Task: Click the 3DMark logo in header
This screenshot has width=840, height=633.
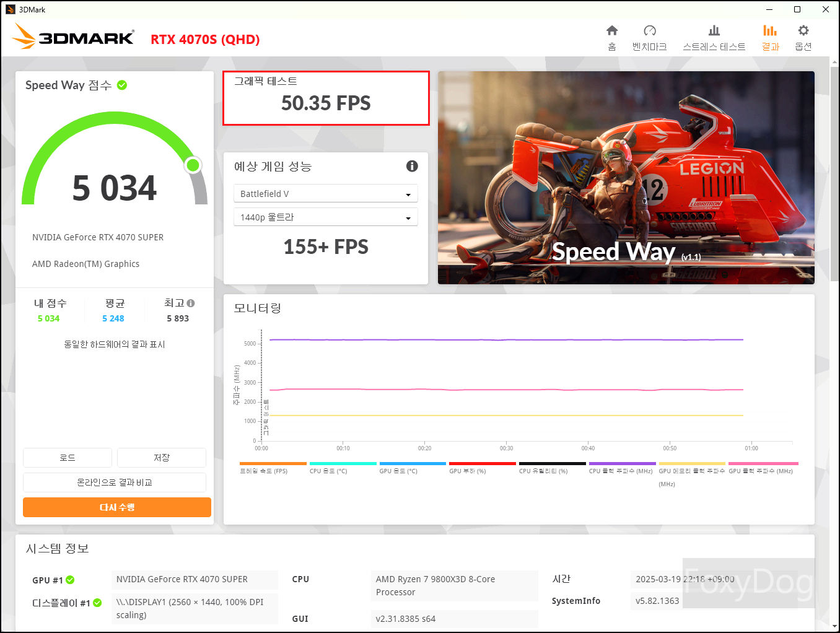Action: [x=73, y=37]
